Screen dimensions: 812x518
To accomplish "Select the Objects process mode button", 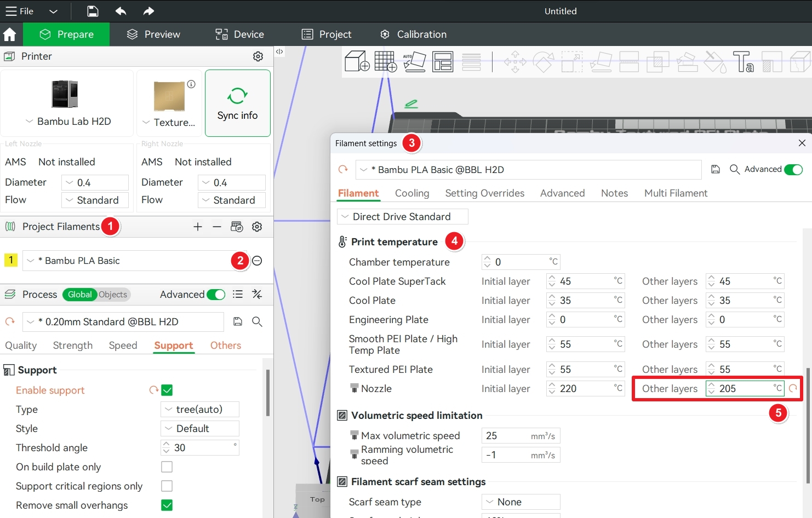I will (x=113, y=295).
